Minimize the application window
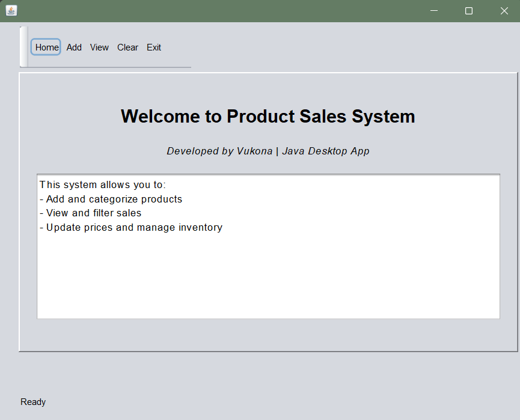This screenshot has width=520, height=420. (434, 11)
